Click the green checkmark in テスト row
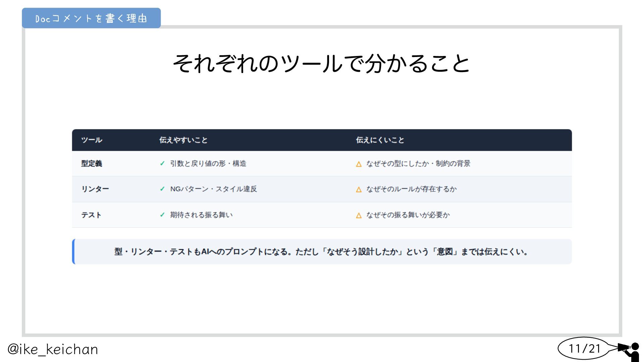The width and height of the screenshot is (644, 362). point(162,215)
